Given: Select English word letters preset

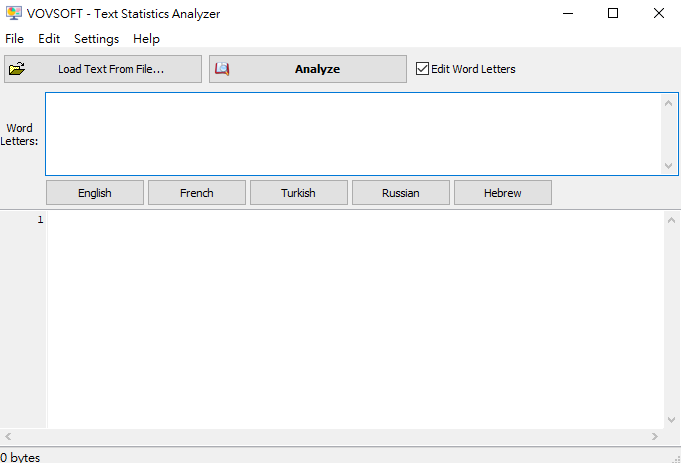Looking at the screenshot, I should click(x=95, y=193).
